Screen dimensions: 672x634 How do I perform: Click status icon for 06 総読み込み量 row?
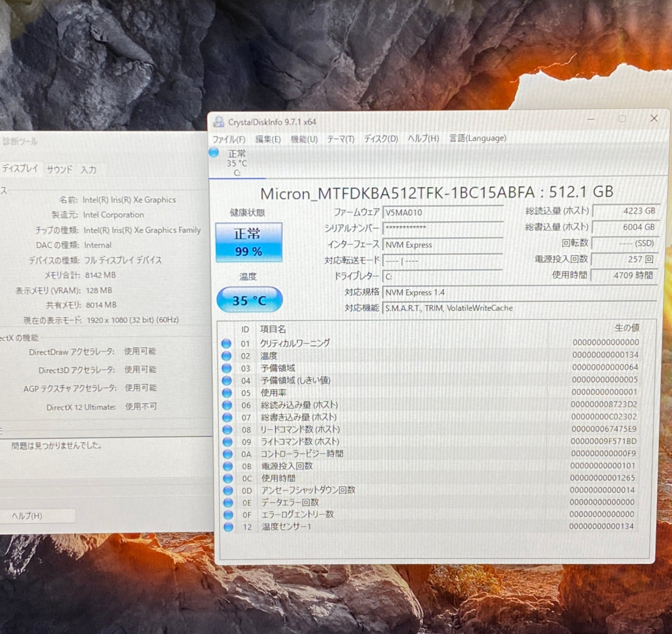tap(227, 405)
